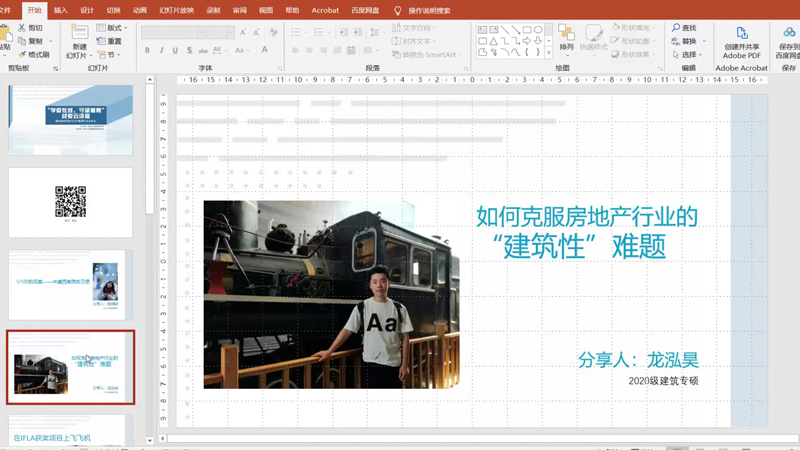800x450 pixels.
Task: Select the triangle shape
Action: pyautogui.click(x=493, y=41)
